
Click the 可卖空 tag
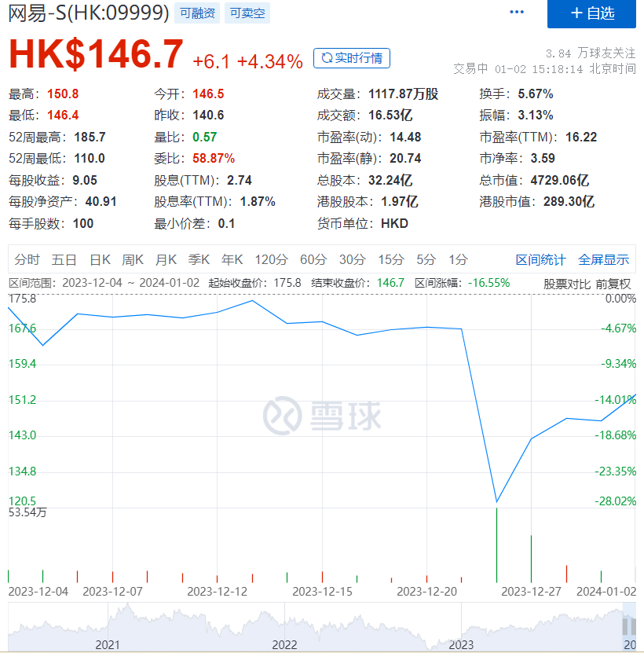click(x=247, y=13)
